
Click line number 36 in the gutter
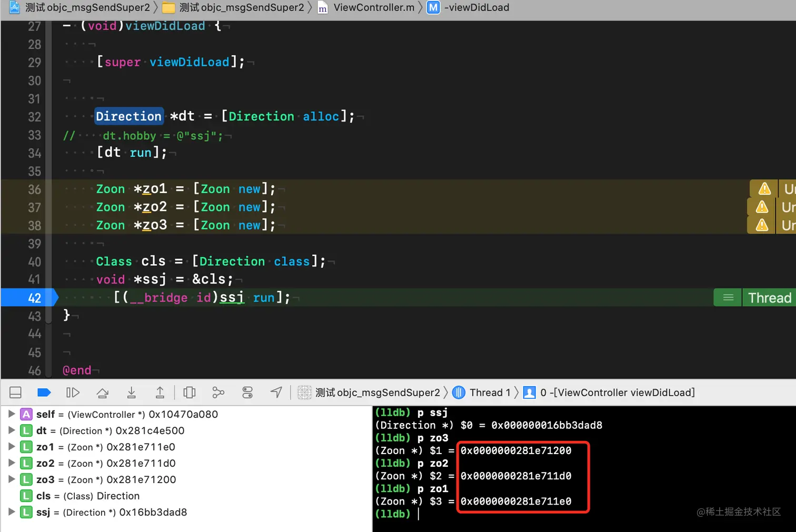pyautogui.click(x=34, y=189)
